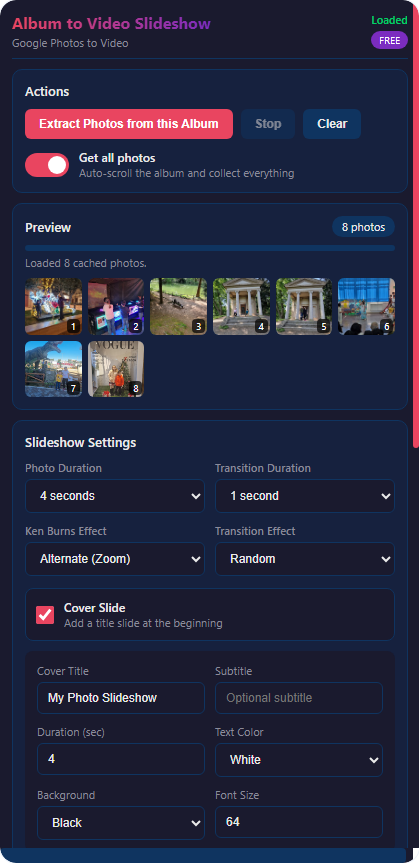The width and height of the screenshot is (419, 863).
Task: Click the preview loading progress bar
Action: pyautogui.click(x=210, y=248)
